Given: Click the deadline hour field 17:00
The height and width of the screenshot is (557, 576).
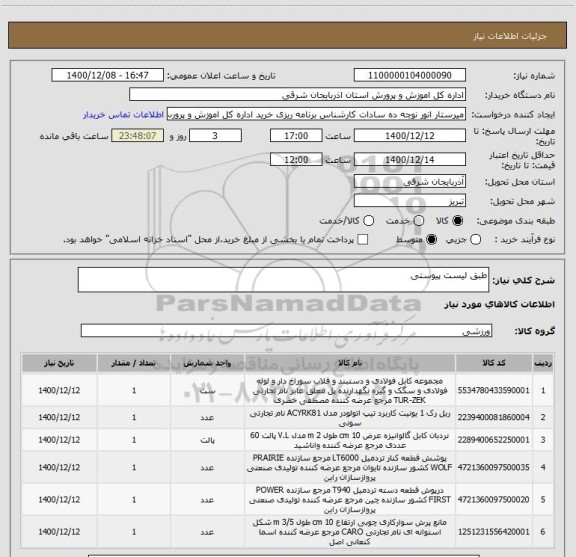Looking at the screenshot, I should click(x=296, y=136).
